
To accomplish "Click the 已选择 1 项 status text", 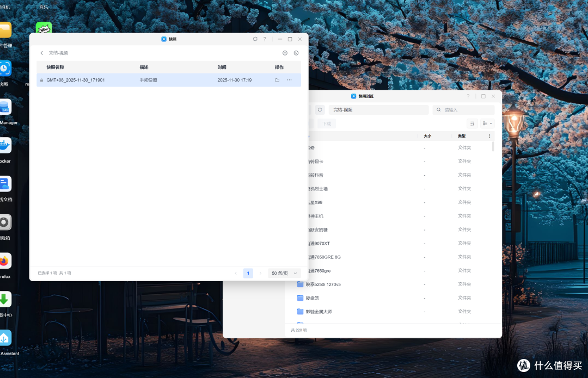I will (47, 273).
